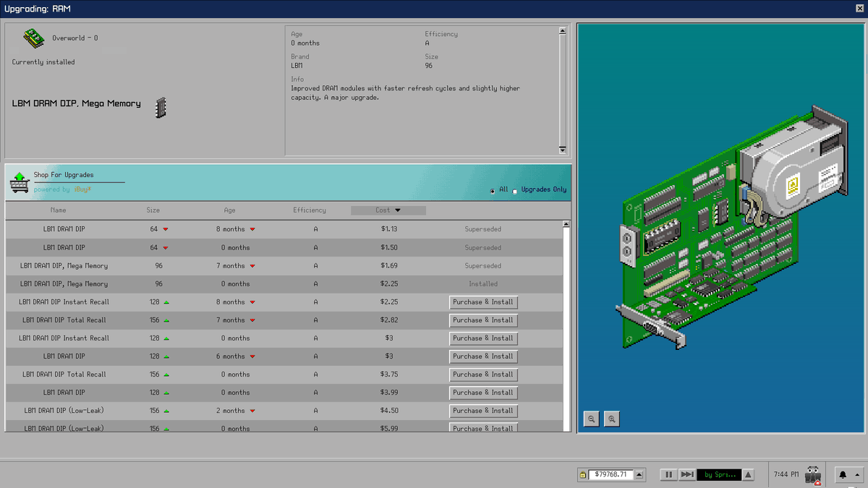Click the Currently installed label

pyautogui.click(x=43, y=62)
